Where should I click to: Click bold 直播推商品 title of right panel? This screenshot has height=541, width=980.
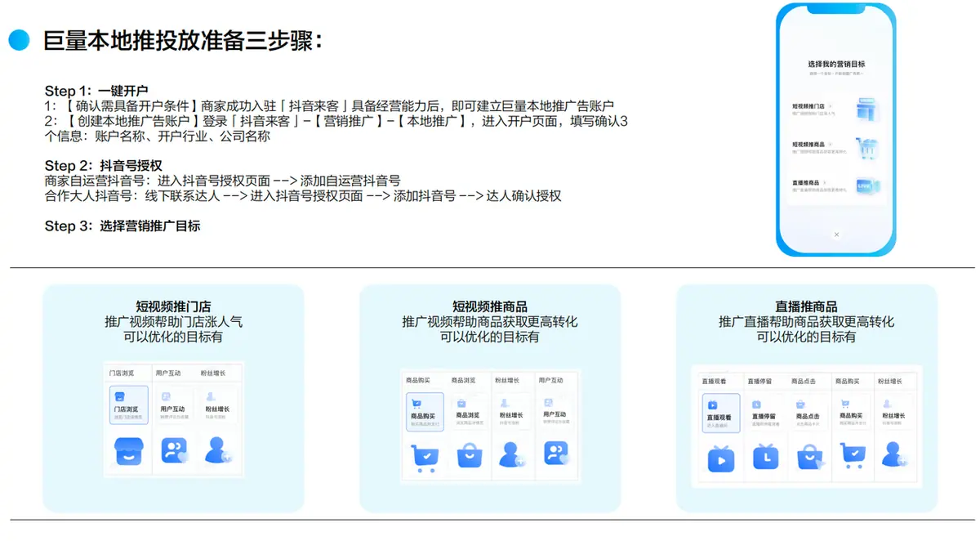(x=807, y=306)
